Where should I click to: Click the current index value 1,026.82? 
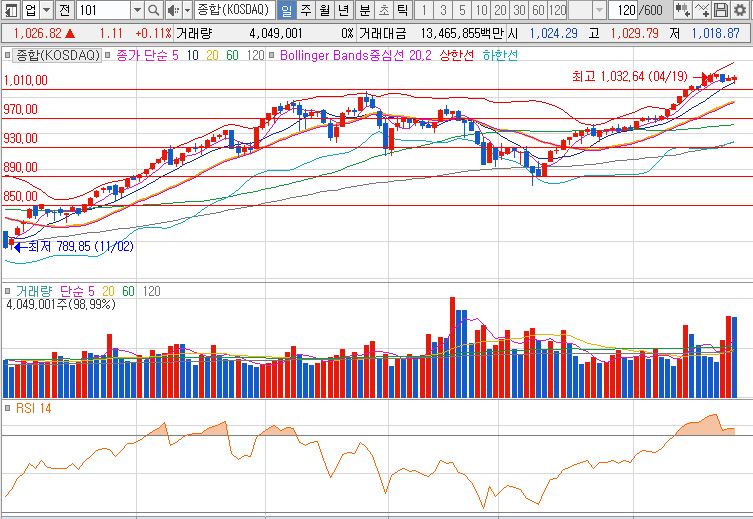[x=37, y=34]
